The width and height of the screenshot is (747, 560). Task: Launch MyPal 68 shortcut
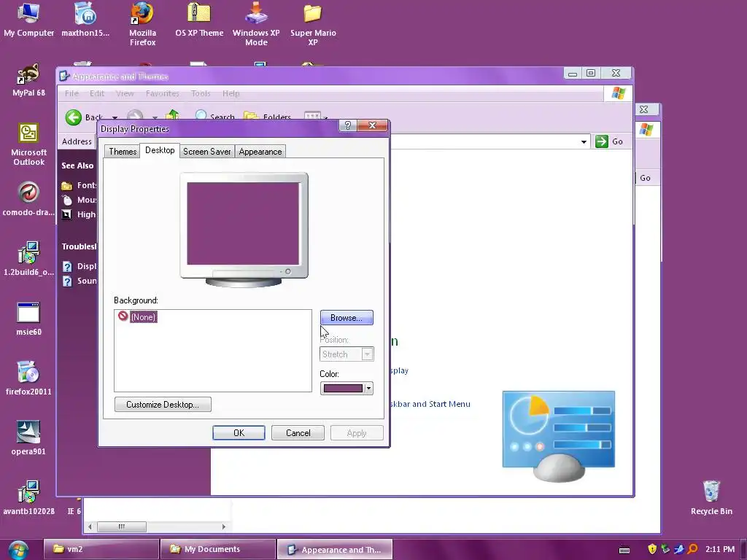point(28,80)
